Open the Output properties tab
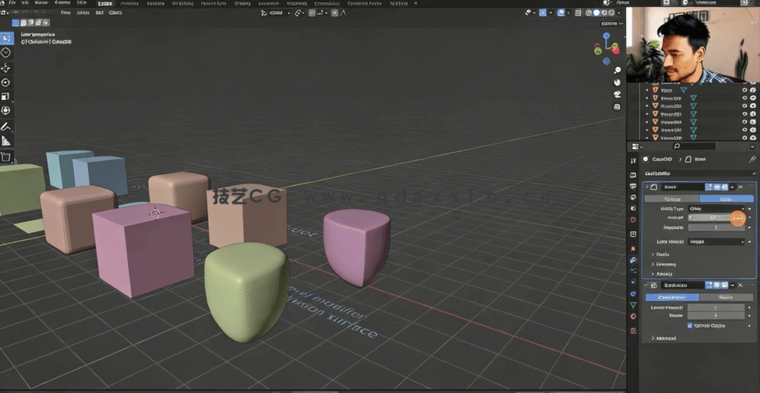The height and width of the screenshot is (393, 760). 633,186
